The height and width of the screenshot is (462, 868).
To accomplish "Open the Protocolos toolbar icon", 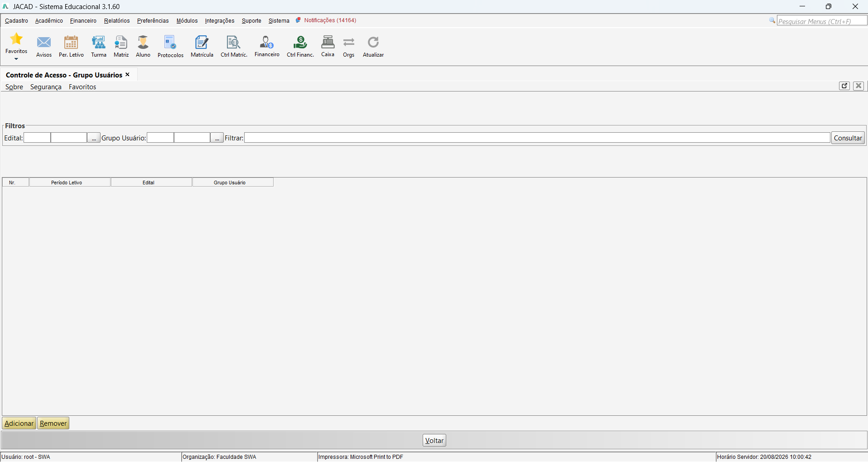I will pos(170,43).
